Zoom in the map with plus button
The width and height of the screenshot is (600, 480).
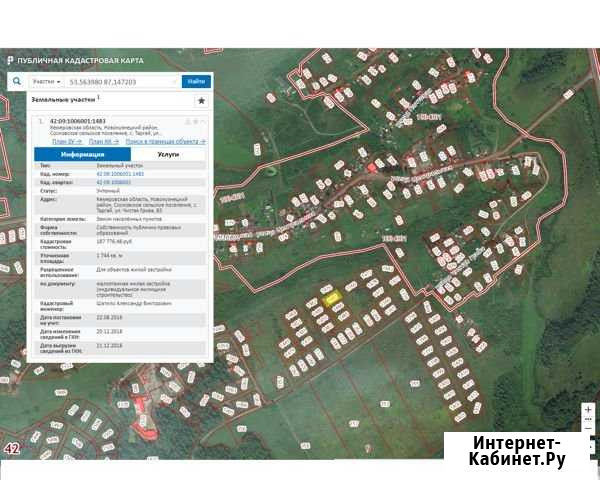[588, 409]
